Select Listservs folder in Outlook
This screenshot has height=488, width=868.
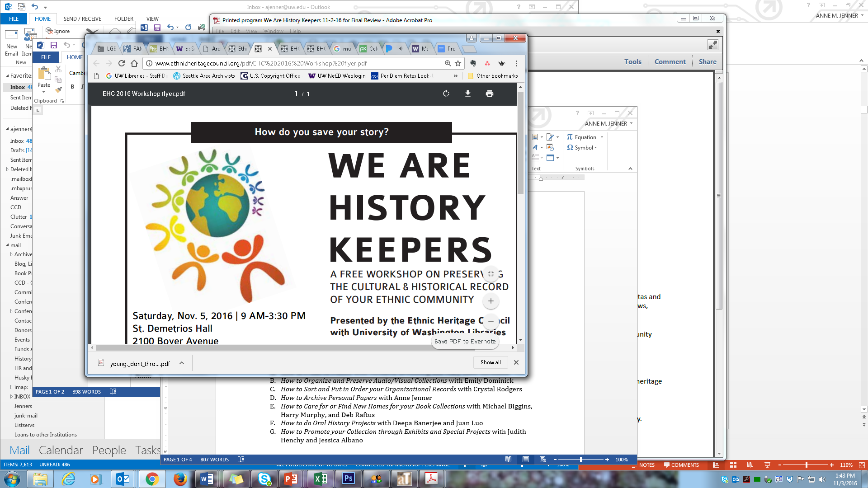[x=24, y=425]
